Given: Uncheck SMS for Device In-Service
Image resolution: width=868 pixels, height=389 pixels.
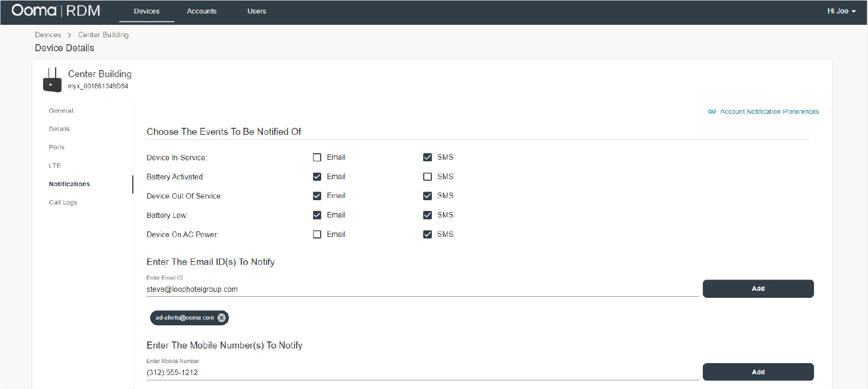Looking at the screenshot, I should 428,158.
